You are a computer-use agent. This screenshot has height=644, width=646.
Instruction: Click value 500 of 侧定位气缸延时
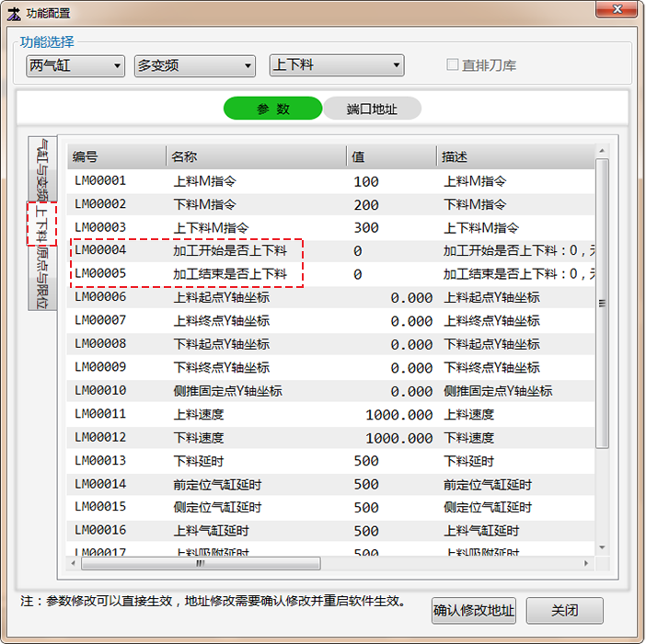coord(366,508)
